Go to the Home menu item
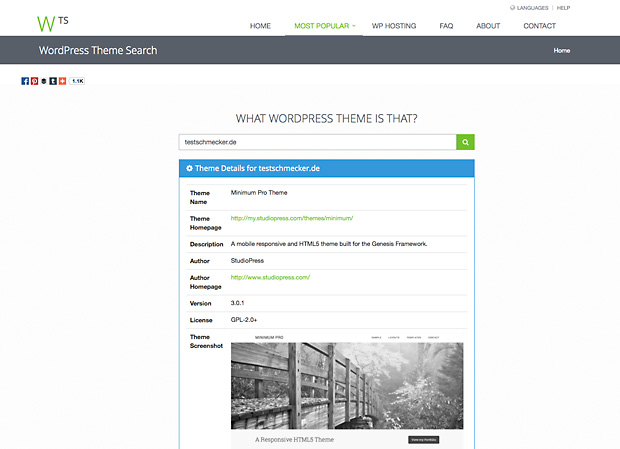 pyautogui.click(x=260, y=26)
